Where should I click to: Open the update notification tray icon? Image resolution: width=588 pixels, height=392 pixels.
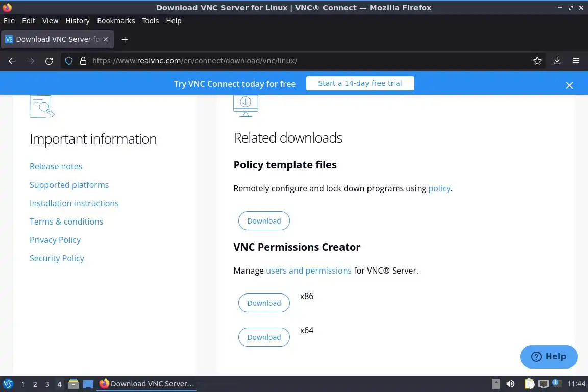[557, 383]
